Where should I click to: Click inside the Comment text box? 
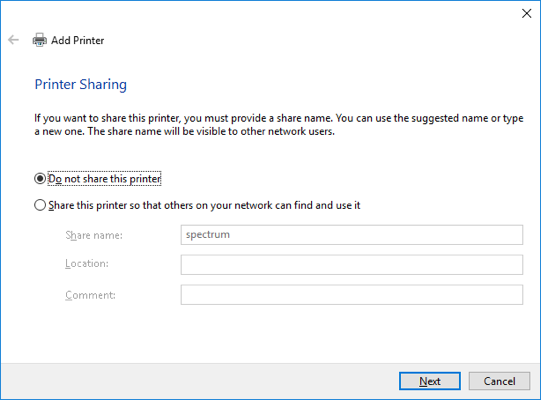pyautogui.click(x=352, y=295)
